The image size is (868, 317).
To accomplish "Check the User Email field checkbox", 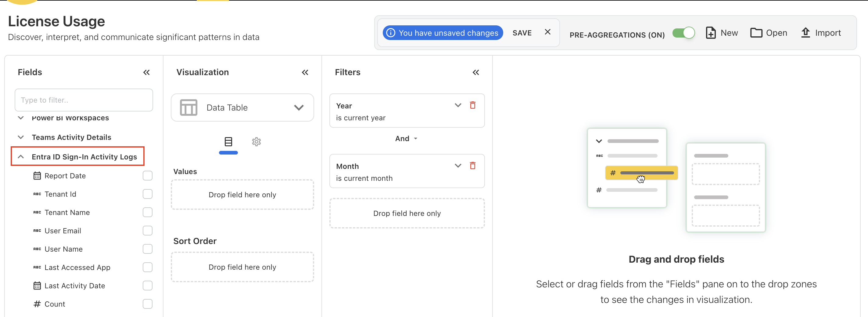I will click(148, 231).
